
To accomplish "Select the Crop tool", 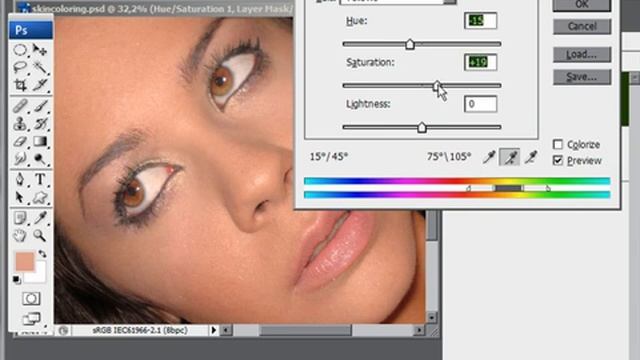I will (20, 84).
